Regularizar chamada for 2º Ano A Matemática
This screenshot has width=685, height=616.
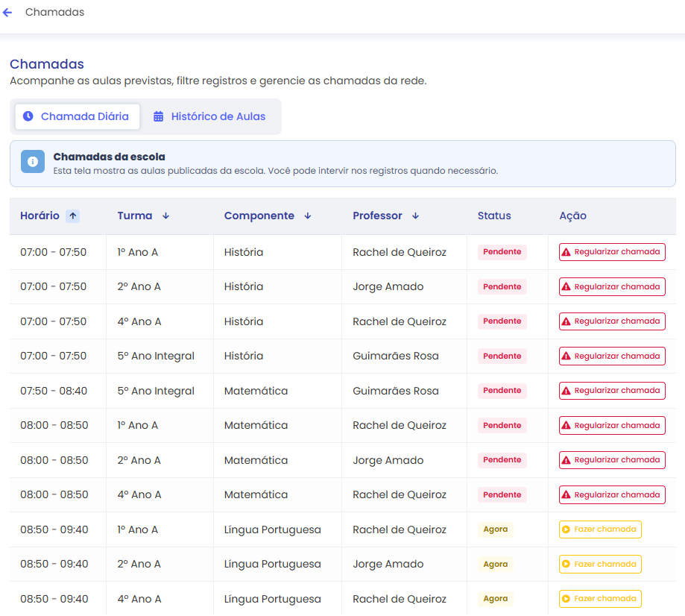coord(612,460)
